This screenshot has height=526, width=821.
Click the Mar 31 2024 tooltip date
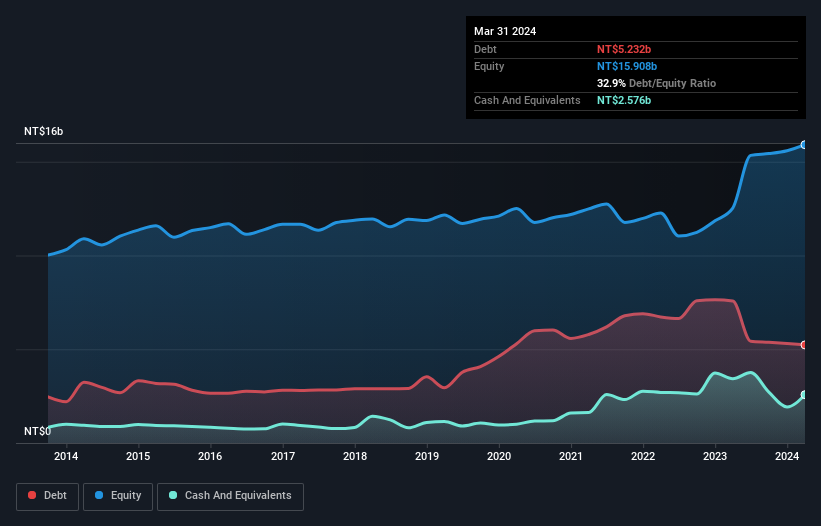click(x=505, y=31)
